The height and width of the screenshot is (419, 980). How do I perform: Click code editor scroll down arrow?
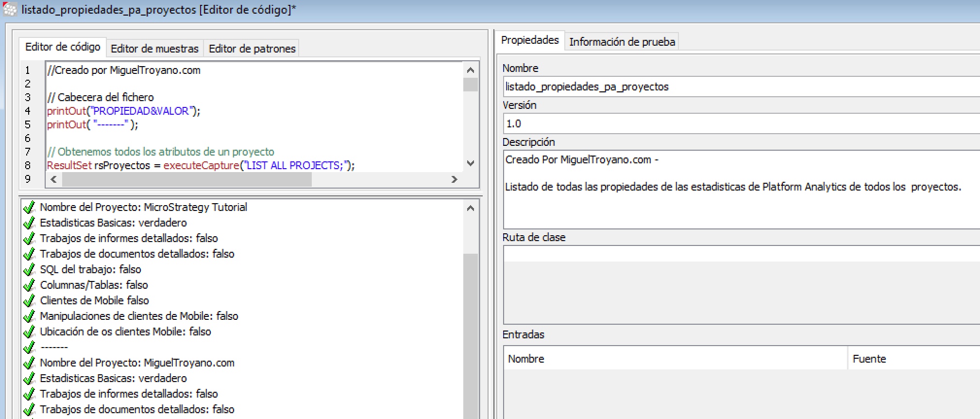point(470,163)
